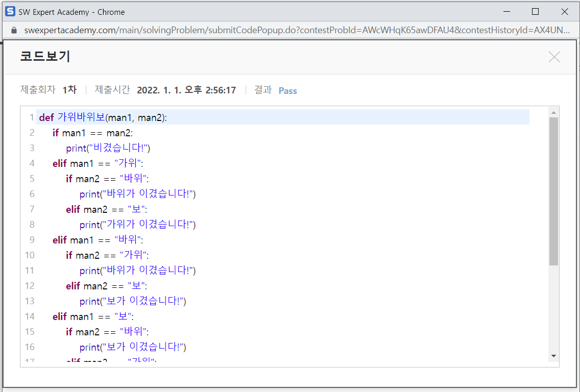Click the window title SW Expert Academy - Chrome
This screenshot has width=580, height=392.
72,12
